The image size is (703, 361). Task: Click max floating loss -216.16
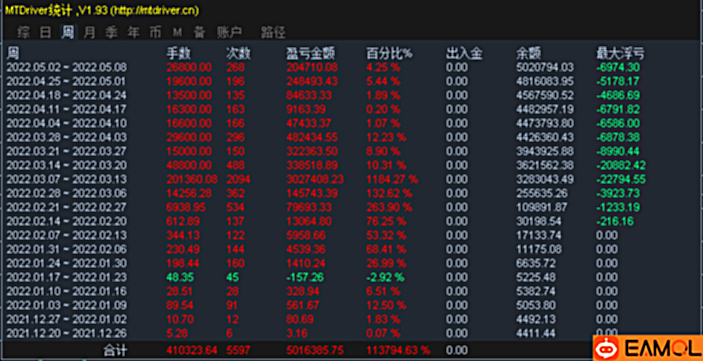click(x=615, y=222)
